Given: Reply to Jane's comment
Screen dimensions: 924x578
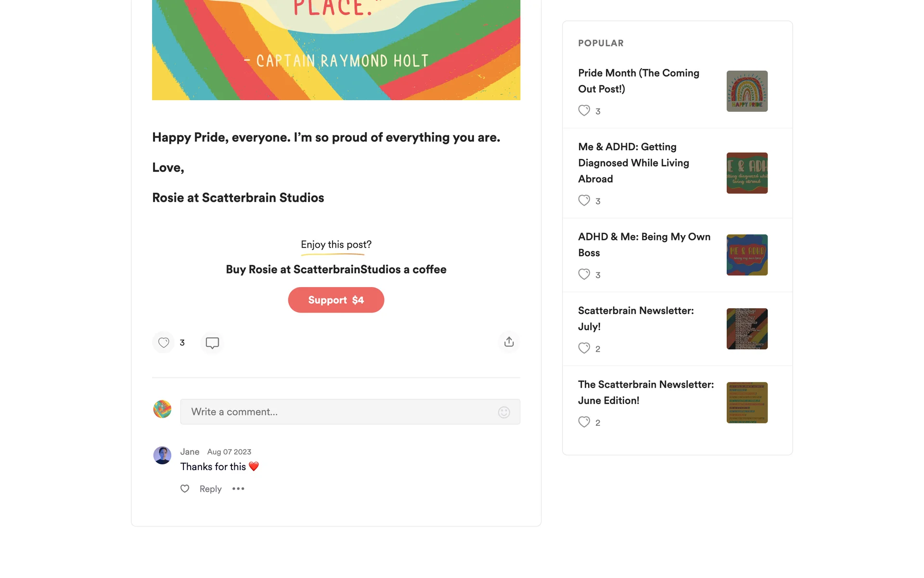Looking at the screenshot, I should coord(210,489).
